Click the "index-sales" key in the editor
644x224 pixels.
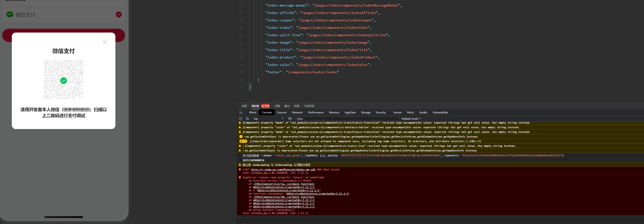pos(279,65)
